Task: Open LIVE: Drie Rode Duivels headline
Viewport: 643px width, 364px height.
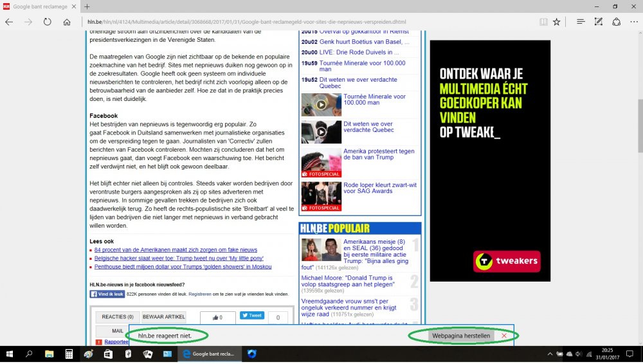Action: [359, 53]
